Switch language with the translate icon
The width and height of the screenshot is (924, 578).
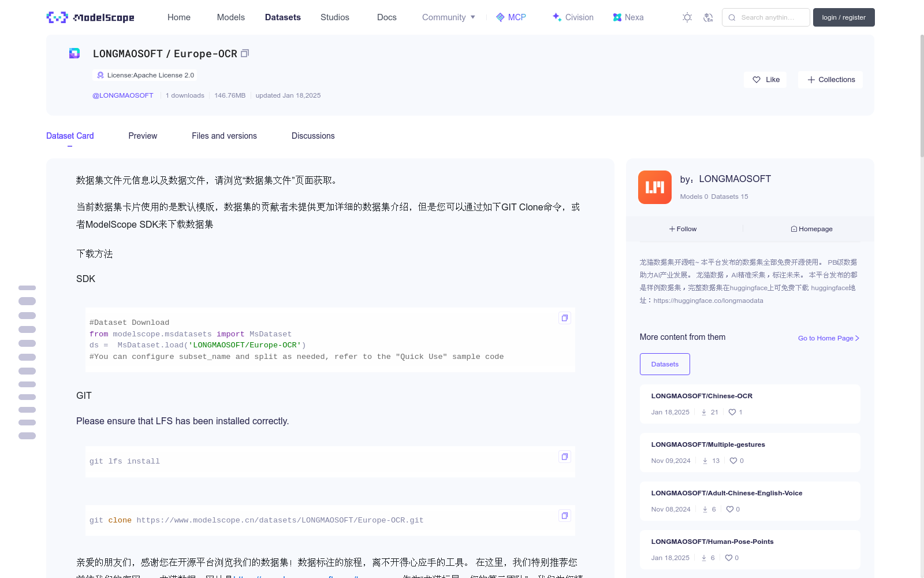708,17
